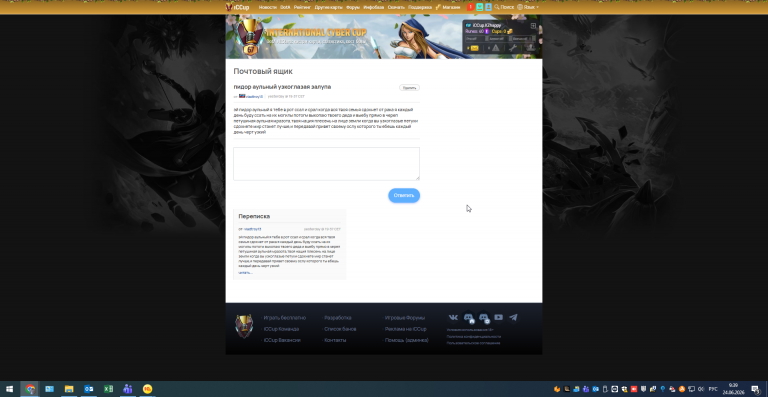Click the Ответить reply button
Screen dimensions: 768x397
(x=404, y=195)
